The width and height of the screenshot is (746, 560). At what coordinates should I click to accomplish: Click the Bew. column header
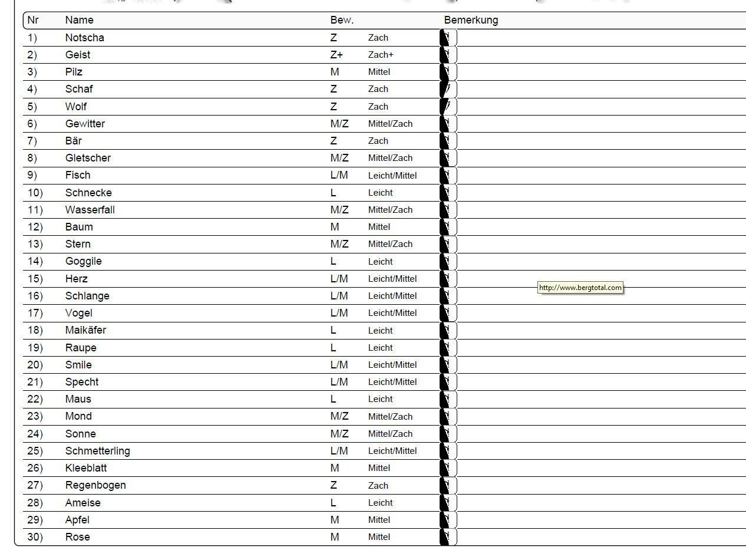pos(342,20)
